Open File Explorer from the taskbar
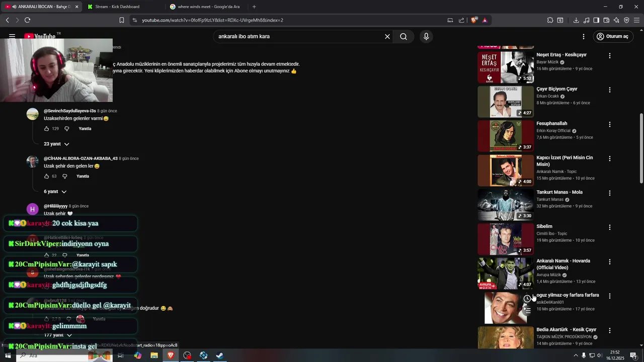Screen dimensions: 644x362 (x=154, y=355)
